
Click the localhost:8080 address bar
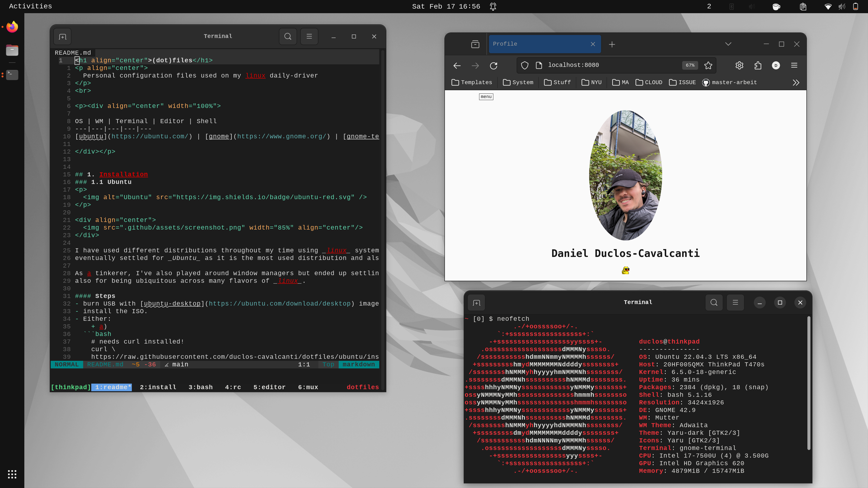tap(607, 65)
